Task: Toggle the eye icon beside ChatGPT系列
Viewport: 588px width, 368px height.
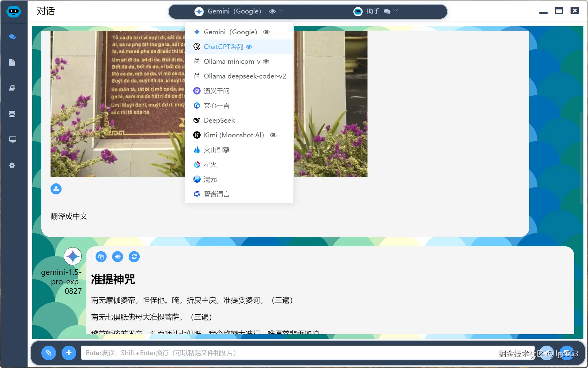Action: click(249, 47)
